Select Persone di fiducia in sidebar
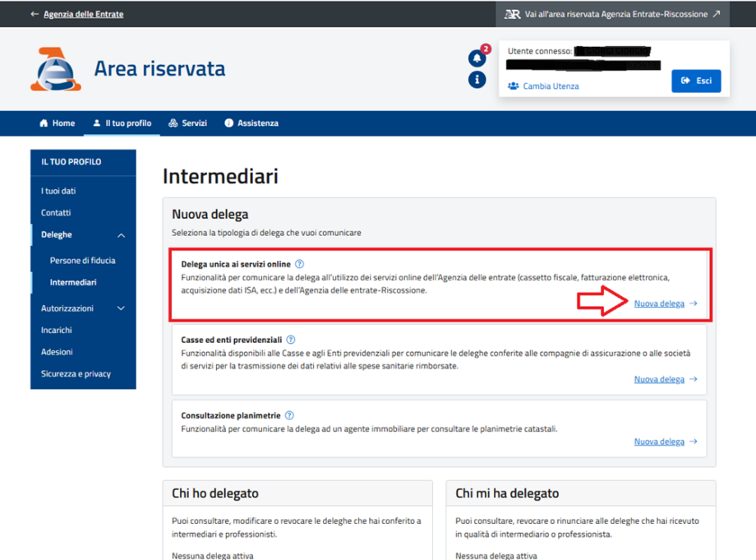This screenshot has height=560, width=756. point(82,261)
